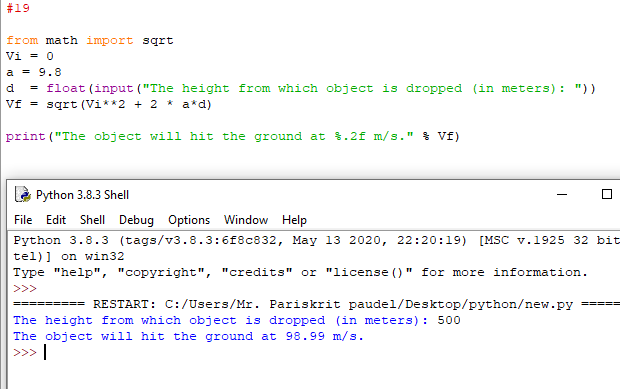
Task: Click the 'd = float(input(' code line
Action: point(301,88)
